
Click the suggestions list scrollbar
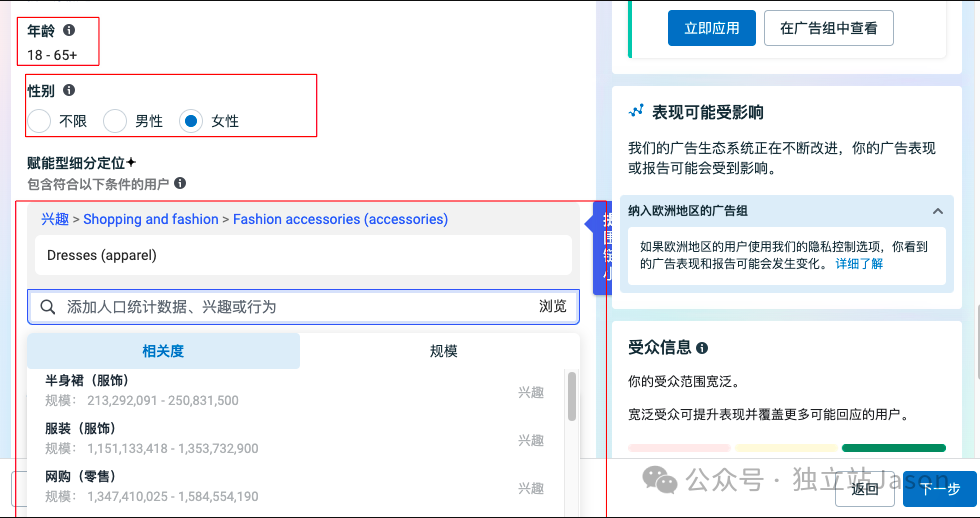pos(572,396)
